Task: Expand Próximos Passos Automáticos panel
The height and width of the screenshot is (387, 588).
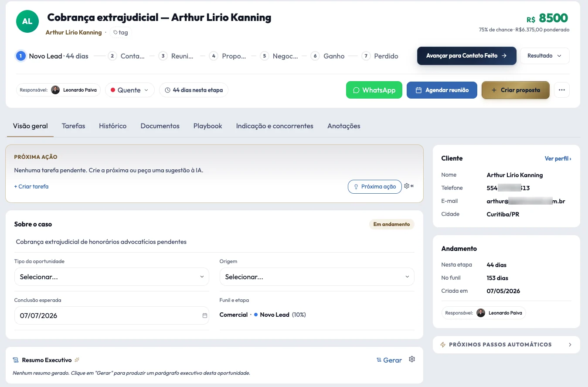Action: pos(506,344)
